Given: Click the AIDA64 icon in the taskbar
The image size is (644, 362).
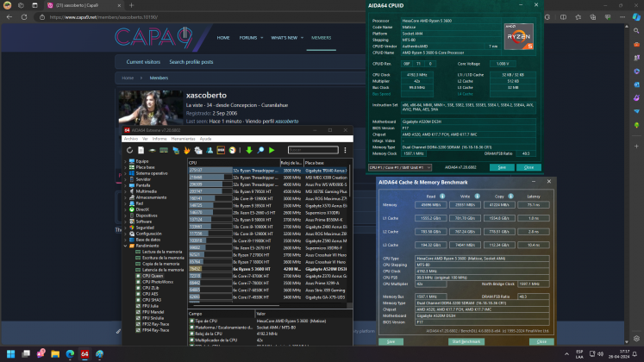Looking at the screenshot, I should point(84,353).
